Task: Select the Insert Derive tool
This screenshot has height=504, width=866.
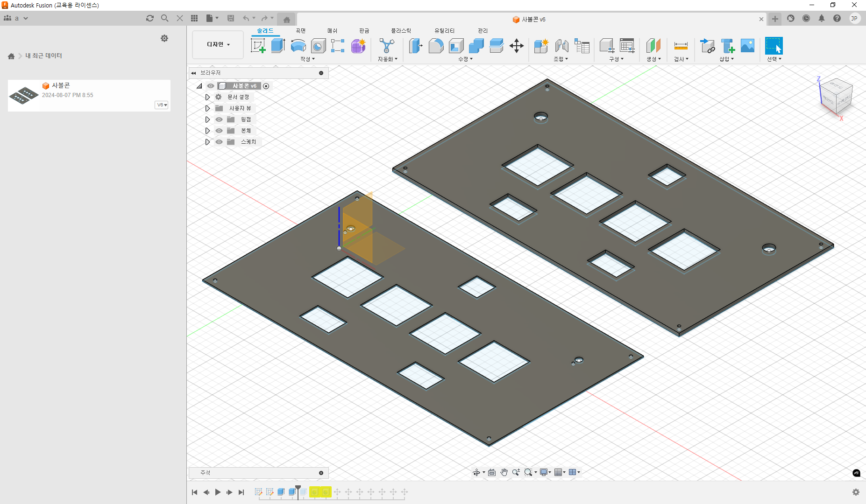Action: point(708,46)
